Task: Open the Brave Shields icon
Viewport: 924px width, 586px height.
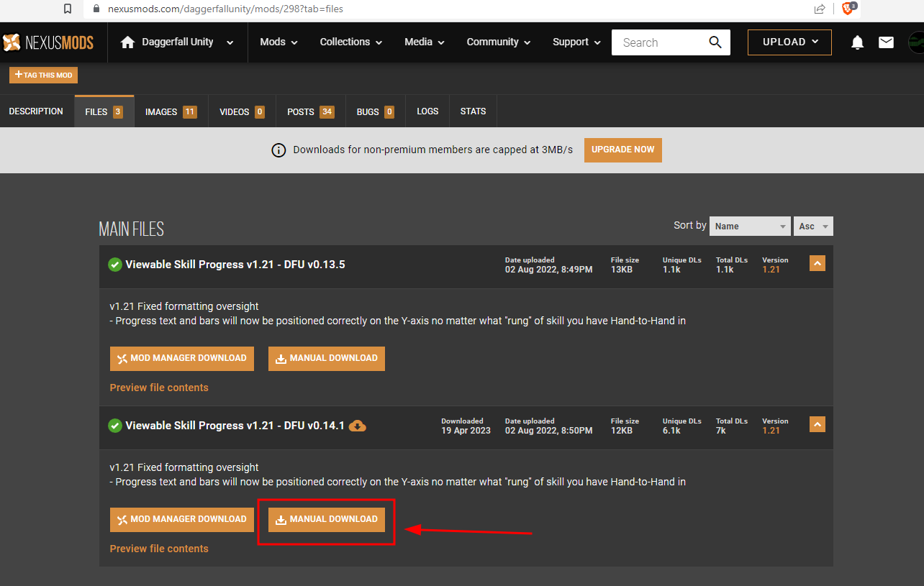Action: coord(848,9)
